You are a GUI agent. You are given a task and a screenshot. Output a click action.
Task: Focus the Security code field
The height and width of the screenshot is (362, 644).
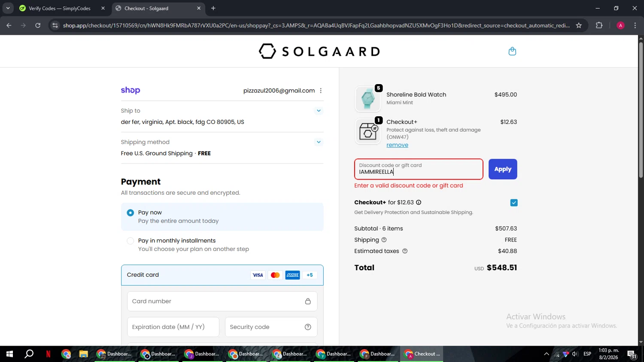click(x=271, y=327)
